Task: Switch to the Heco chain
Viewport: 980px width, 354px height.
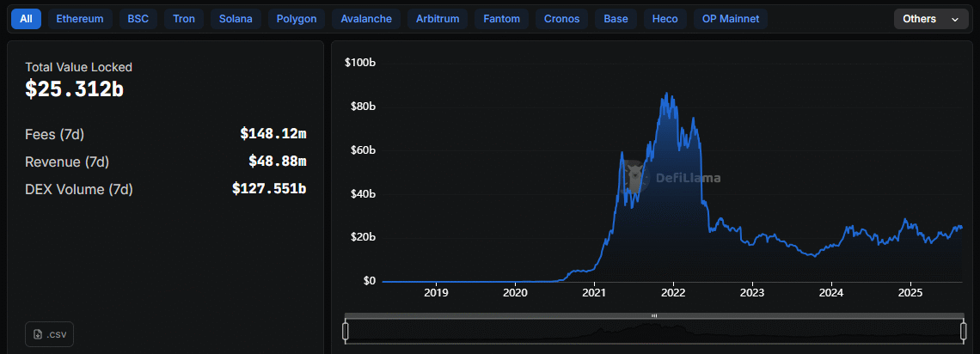Action: pyautogui.click(x=665, y=19)
